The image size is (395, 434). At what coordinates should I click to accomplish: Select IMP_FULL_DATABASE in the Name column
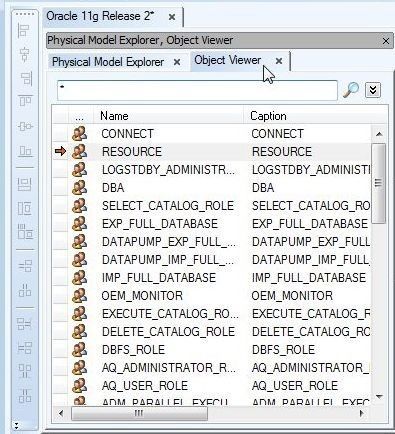coord(159,278)
